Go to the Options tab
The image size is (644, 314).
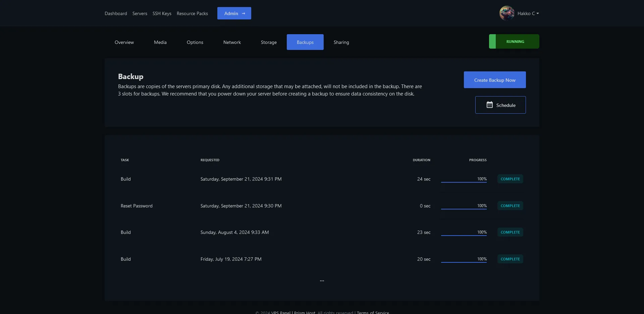[x=195, y=42]
